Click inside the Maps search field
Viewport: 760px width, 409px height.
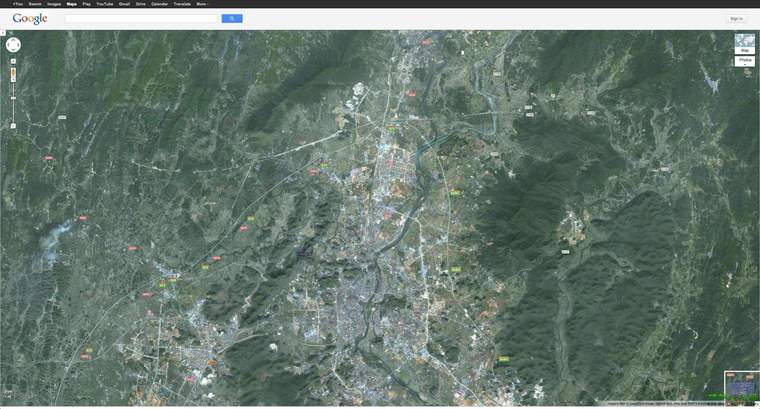140,18
